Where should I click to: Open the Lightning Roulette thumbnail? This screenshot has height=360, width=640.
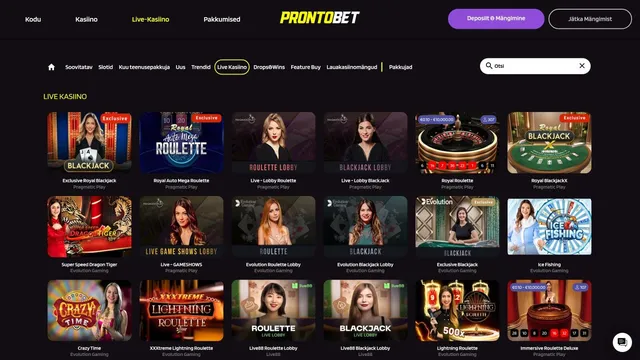coord(457,311)
